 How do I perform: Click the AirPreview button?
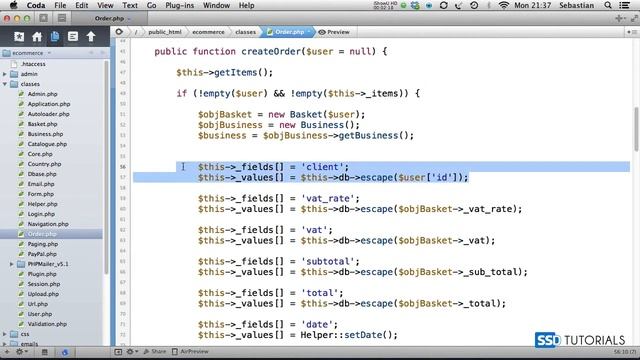pyautogui.click(x=190, y=351)
